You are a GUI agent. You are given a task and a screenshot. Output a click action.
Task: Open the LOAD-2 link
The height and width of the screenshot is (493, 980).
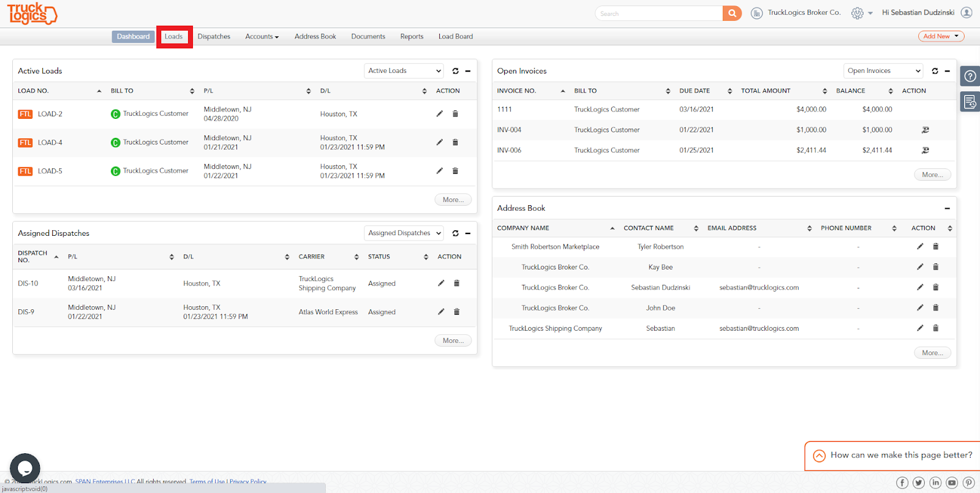point(50,114)
